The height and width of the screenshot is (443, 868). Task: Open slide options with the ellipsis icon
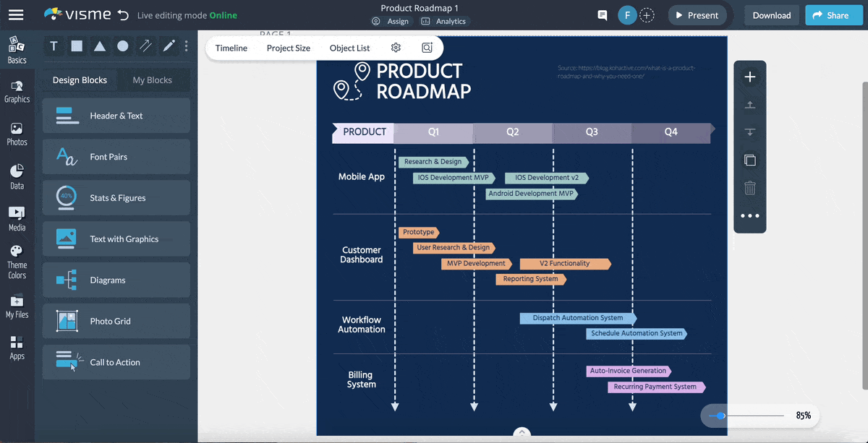pyautogui.click(x=750, y=215)
